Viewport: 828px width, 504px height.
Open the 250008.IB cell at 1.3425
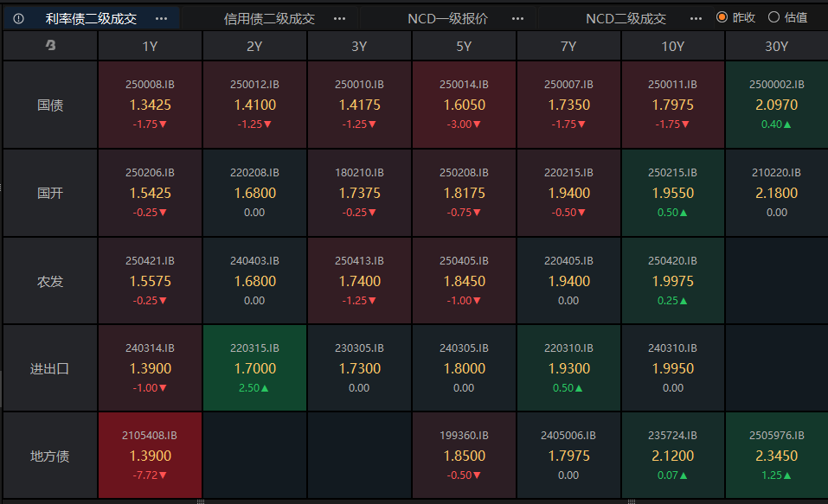[x=150, y=105]
